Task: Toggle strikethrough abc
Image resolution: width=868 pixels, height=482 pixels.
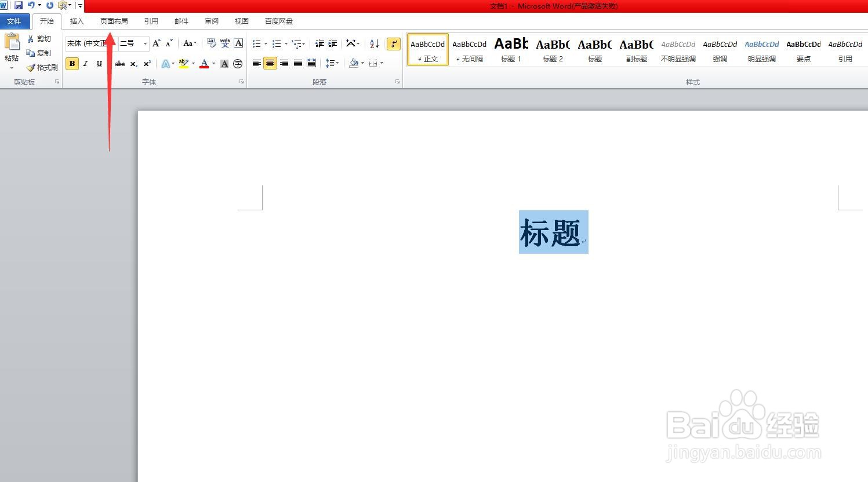Action: 120,64
